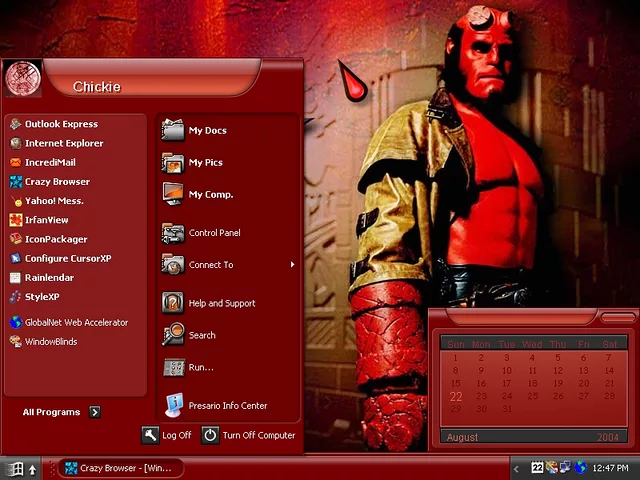Screen dimensions: 640x480
Task: Click the Search magnifier icon
Action: coord(173,334)
